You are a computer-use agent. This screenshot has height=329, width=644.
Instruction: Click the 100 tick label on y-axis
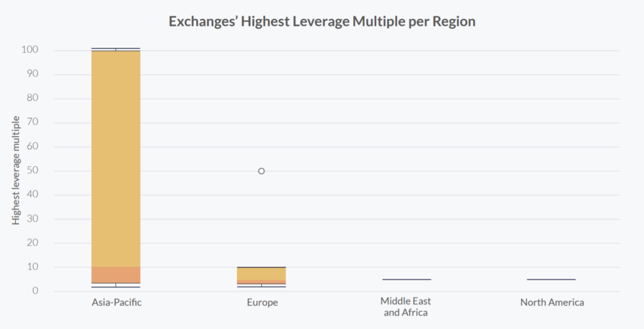(x=30, y=50)
